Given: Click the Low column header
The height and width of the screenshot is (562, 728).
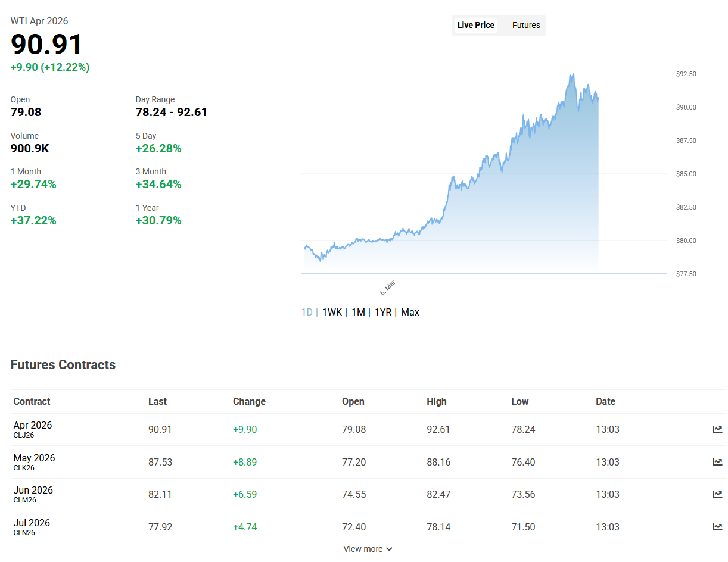Looking at the screenshot, I should click(519, 401).
